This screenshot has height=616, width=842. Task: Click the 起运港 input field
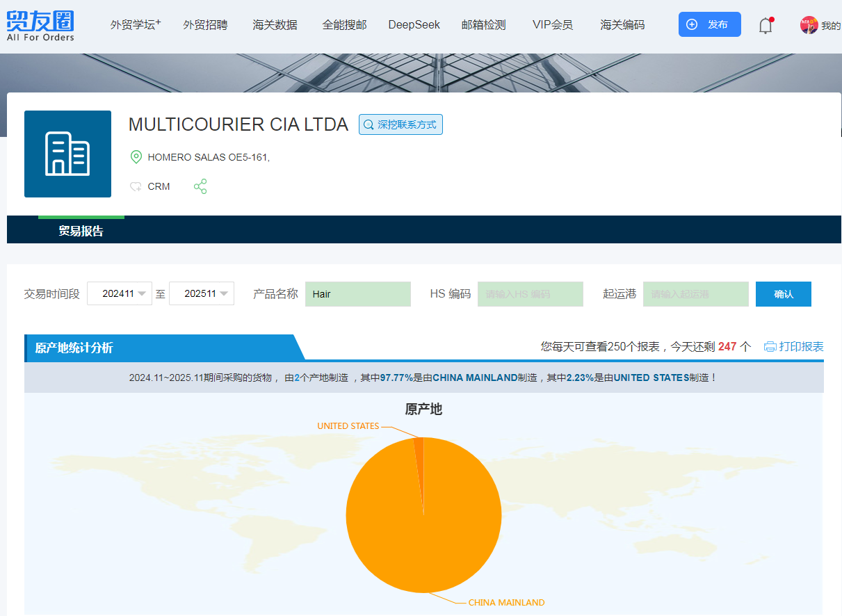(695, 294)
